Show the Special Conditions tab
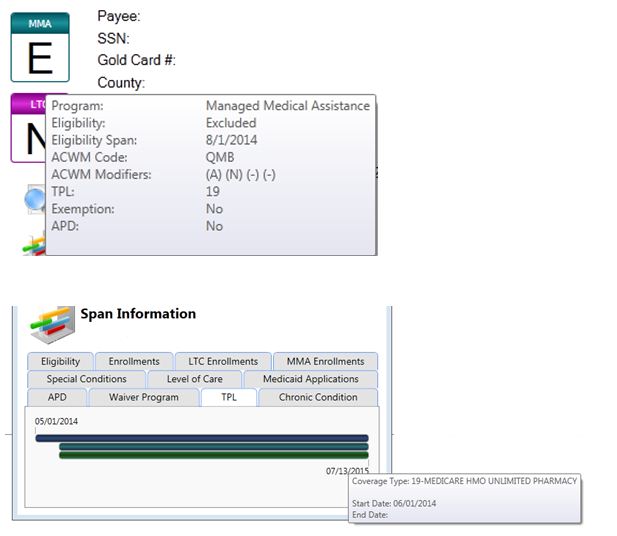Viewport: 617px width, 536px height. click(87, 379)
